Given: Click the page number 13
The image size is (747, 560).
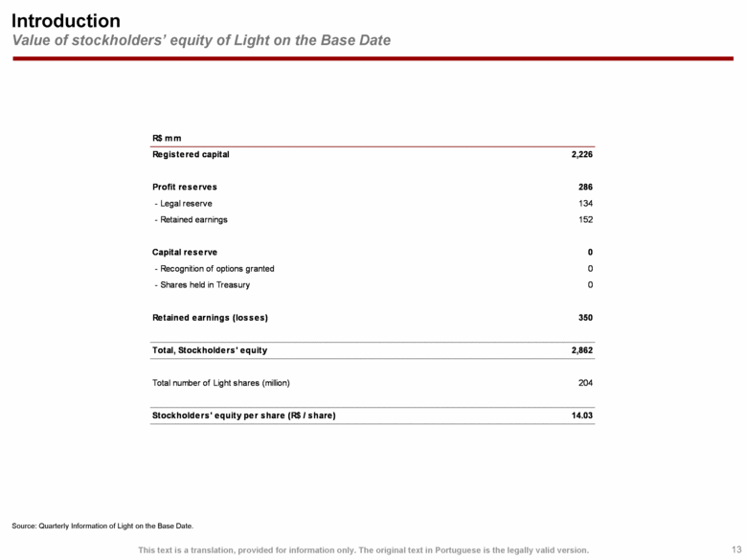Looking at the screenshot, I should click(736, 550).
